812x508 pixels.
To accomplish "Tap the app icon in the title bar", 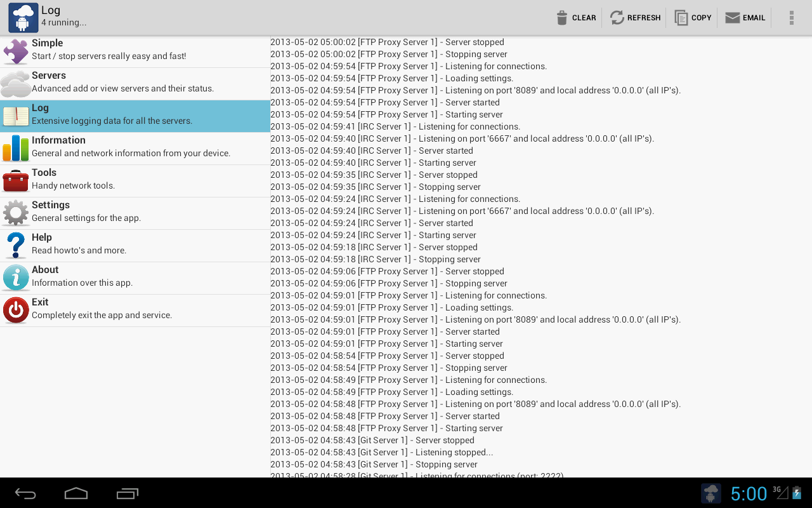I will point(23,18).
